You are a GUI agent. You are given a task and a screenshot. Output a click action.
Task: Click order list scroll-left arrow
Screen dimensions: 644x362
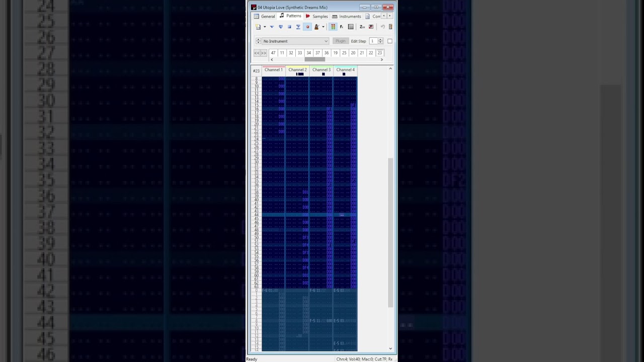pos(272,59)
